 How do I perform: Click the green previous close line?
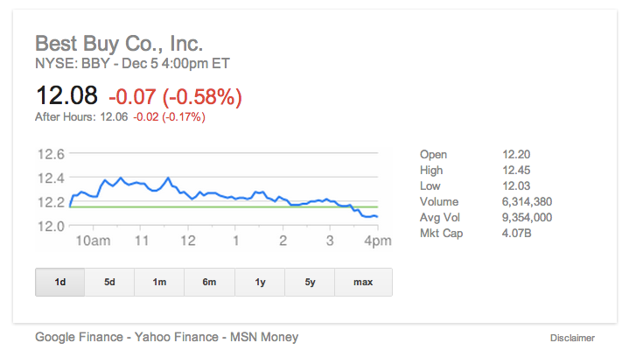click(262, 207)
